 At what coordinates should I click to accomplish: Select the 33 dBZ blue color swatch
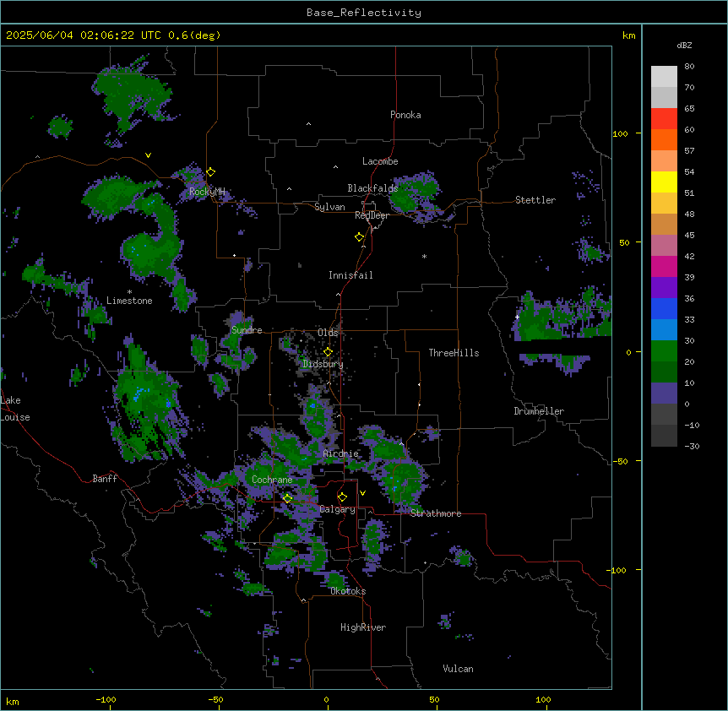click(x=664, y=308)
